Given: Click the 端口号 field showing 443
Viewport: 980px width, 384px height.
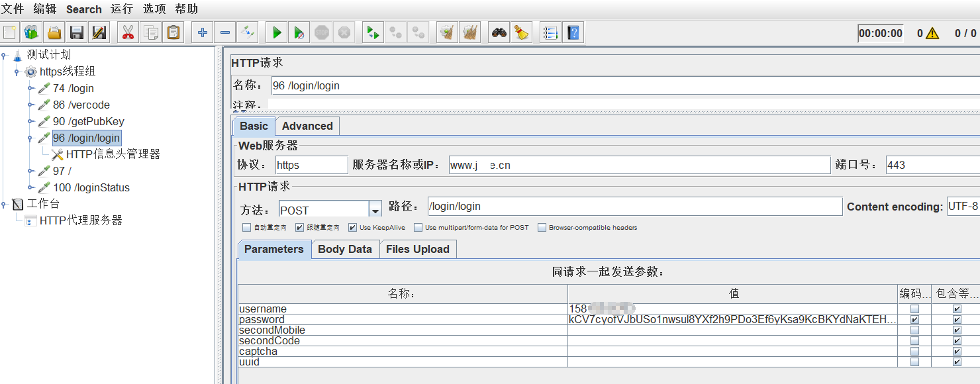Looking at the screenshot, I should [932, 165].
